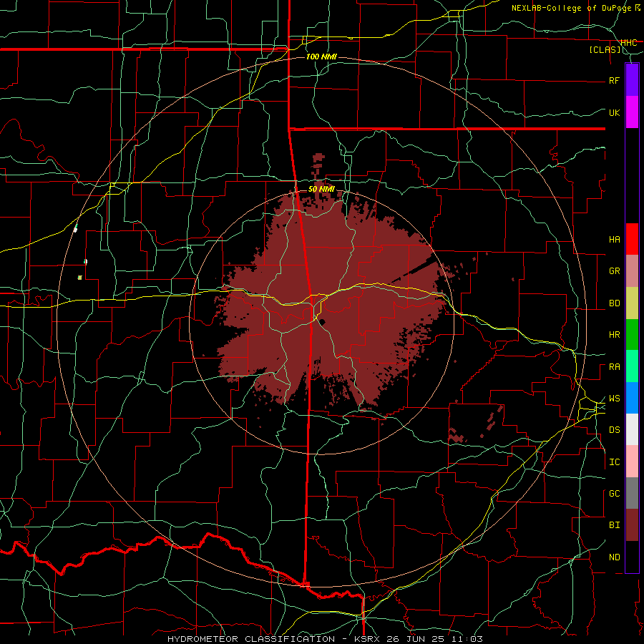Image resolution: width=644 pixels, height=644 pixels.
Task: Click the WS legend label
Action: [615, 399]
